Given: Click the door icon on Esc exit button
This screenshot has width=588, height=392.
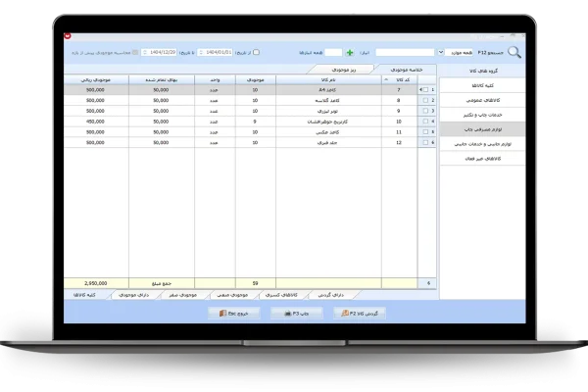Looking at the screenshot, I should coord(223,314).
